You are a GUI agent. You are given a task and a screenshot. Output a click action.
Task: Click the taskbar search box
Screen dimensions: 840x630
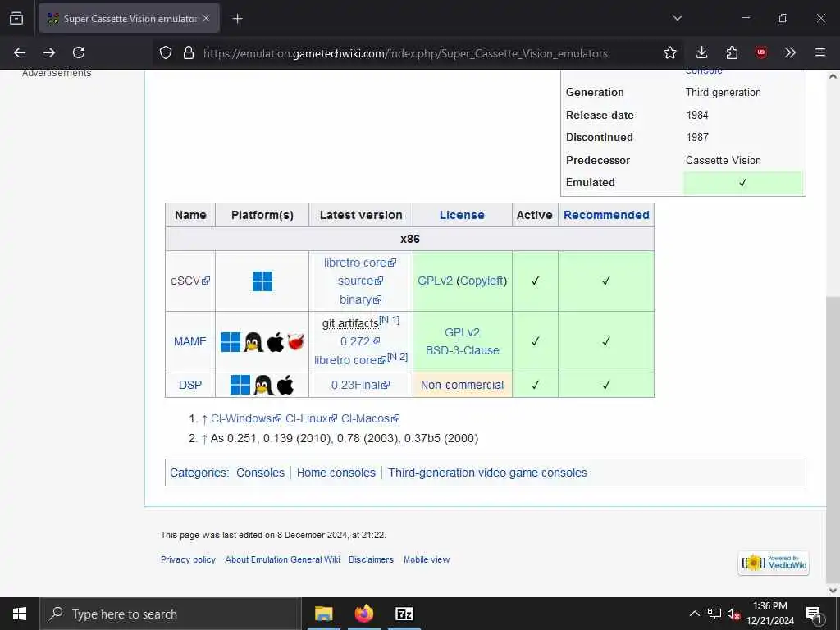pyautogui.click(x=171, y=614)
